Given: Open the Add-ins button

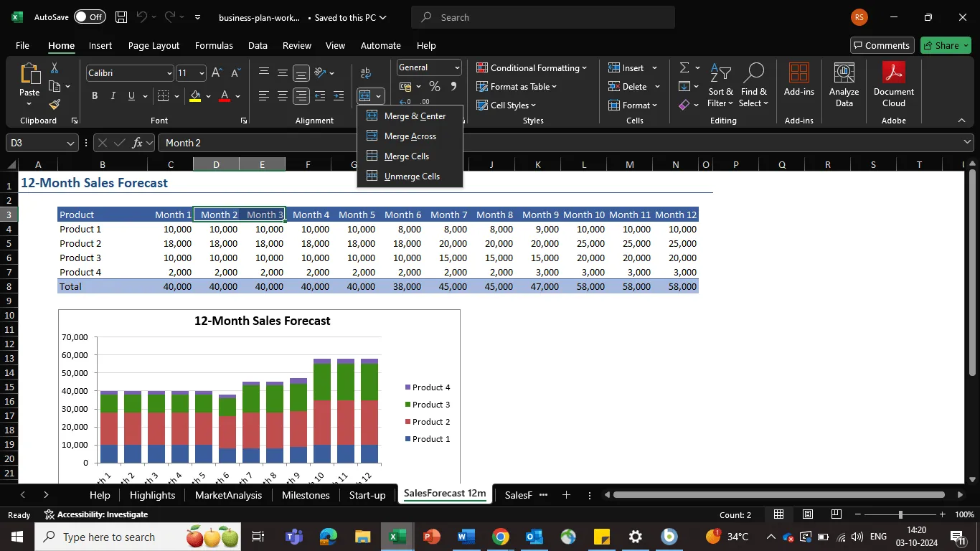Looking at the screenshot, I should click(x=798, y=80).
